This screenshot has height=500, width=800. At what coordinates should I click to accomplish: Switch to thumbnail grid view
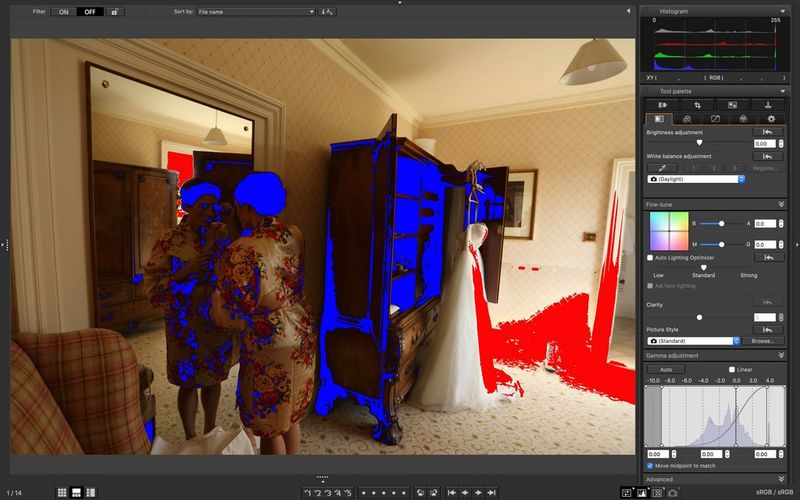[62, 493]
